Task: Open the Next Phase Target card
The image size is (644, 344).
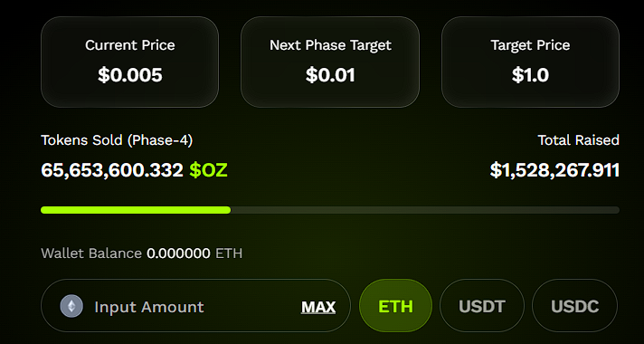Action: 330,62
